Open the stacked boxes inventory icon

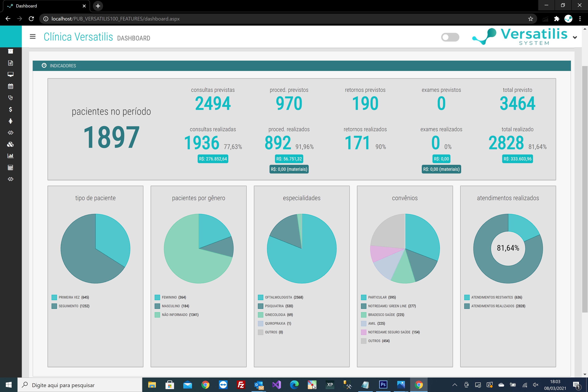[x=11, y=144]
